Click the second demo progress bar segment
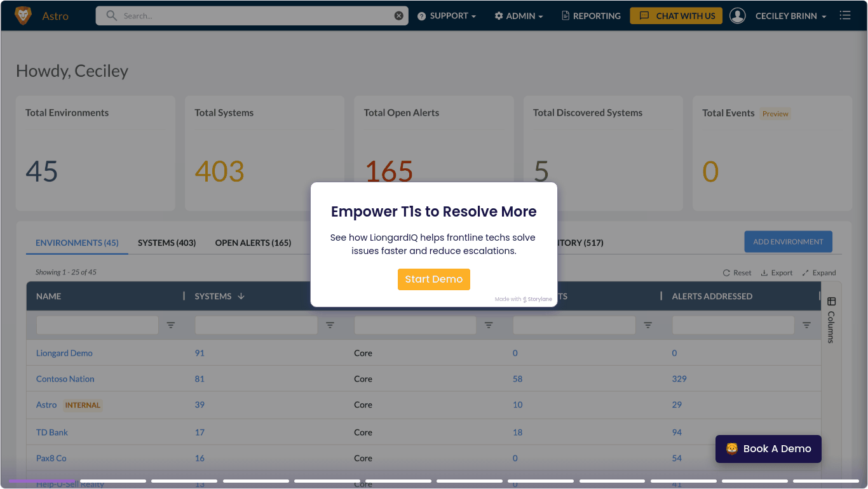868x489 pixels. tap(113, 481)
